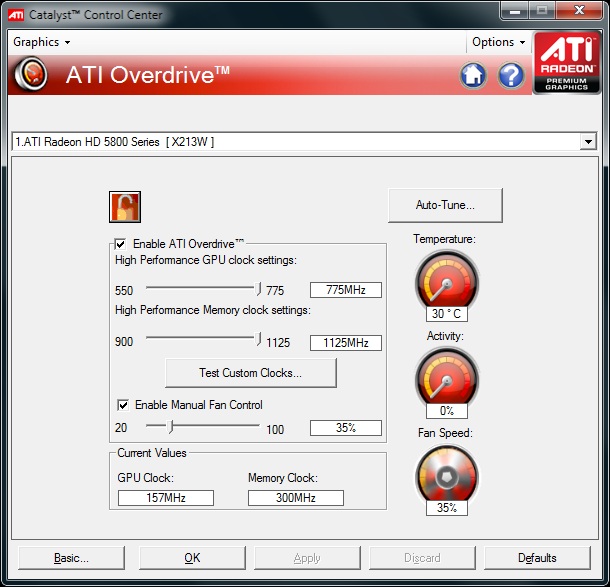Click the ATI Radeon Premium Graphics logo
This screenshot has width=610, height=587.
pyautogui.click(x=567, y=63)
